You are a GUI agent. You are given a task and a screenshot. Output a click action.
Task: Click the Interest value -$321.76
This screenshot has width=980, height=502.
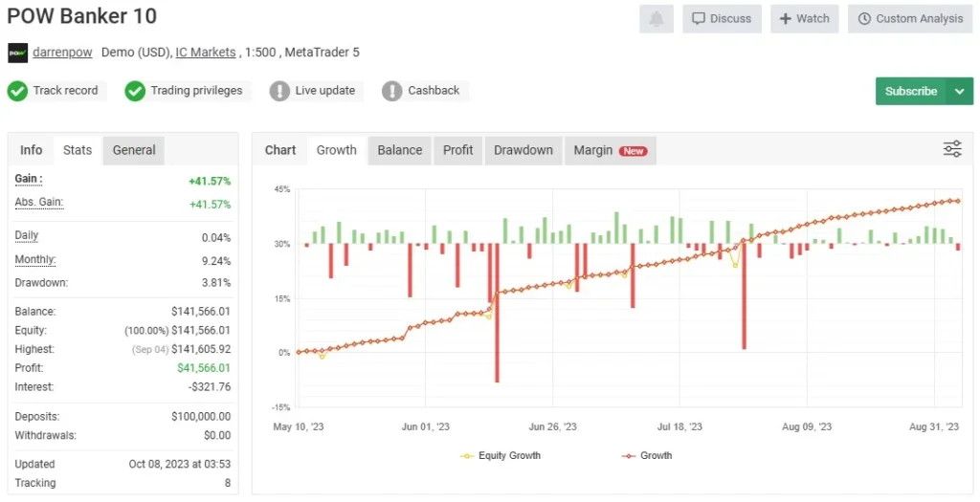210,387
